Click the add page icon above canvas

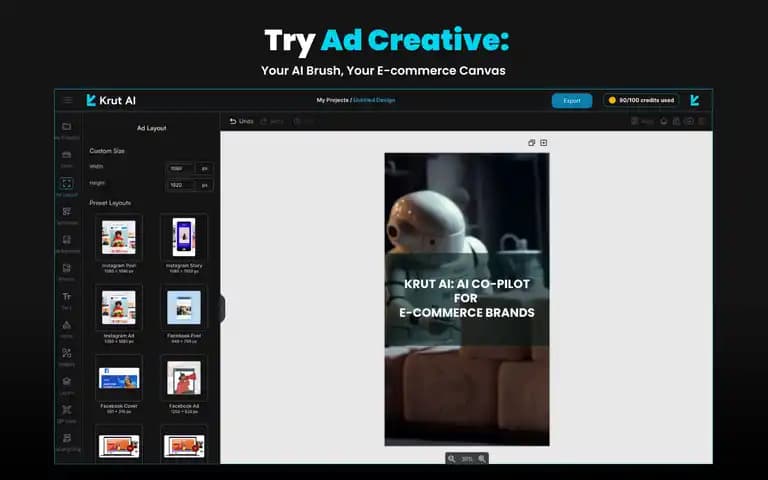coord(544,143)
